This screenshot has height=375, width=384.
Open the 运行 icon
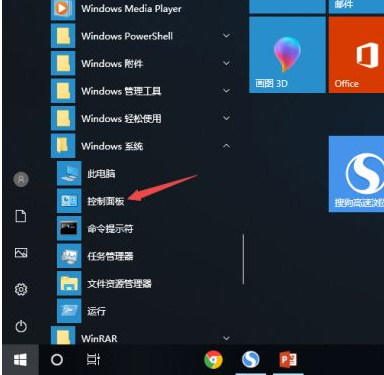(x=69, y=311)
